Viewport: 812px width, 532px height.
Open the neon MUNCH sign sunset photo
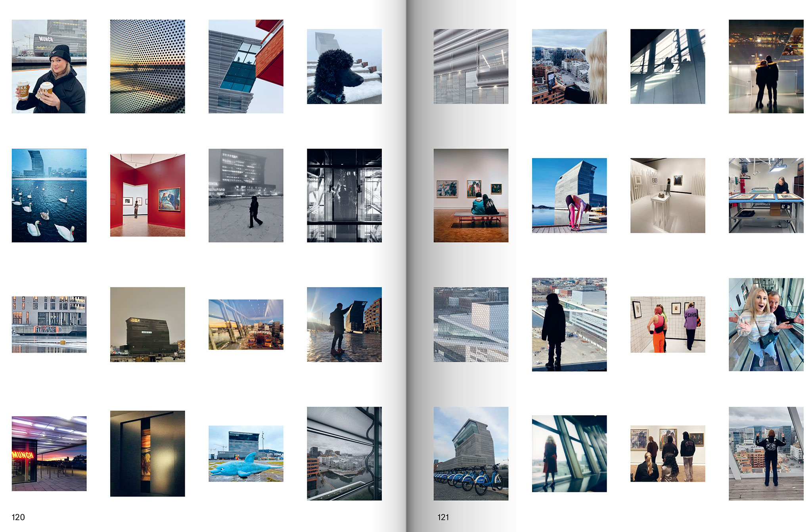point(49,453)
